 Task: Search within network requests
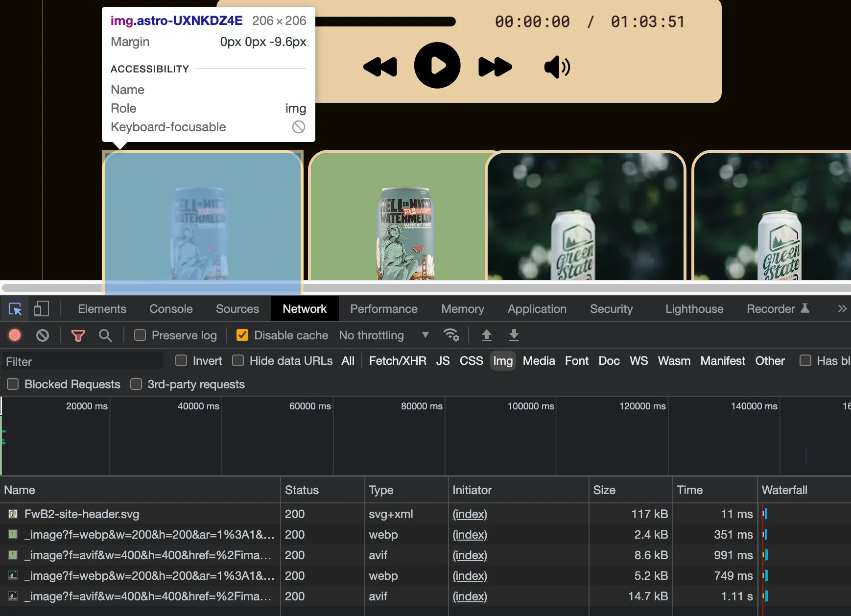pyautogui.click(x=105, y=335)
